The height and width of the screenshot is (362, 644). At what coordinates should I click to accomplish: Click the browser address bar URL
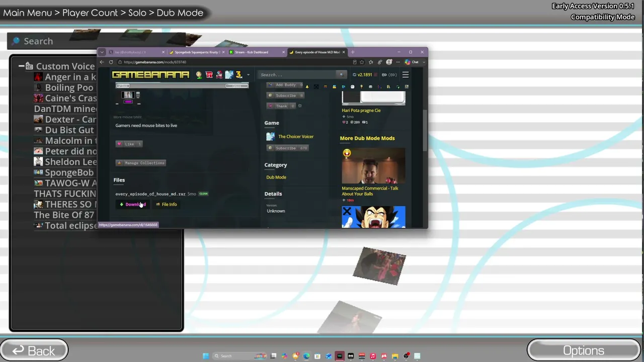click(155, 62)
